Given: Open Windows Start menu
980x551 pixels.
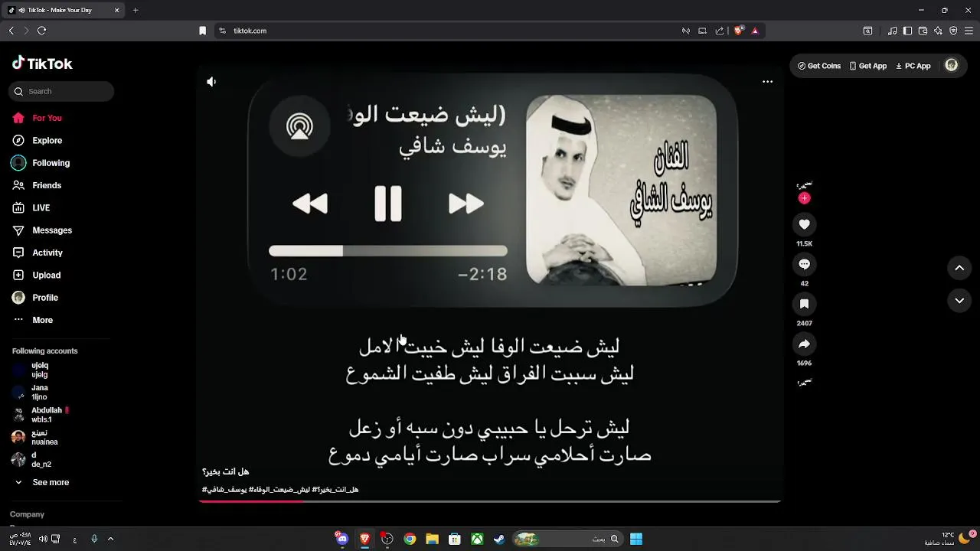Looking at the screenshot, I should [x=636, y=539].
